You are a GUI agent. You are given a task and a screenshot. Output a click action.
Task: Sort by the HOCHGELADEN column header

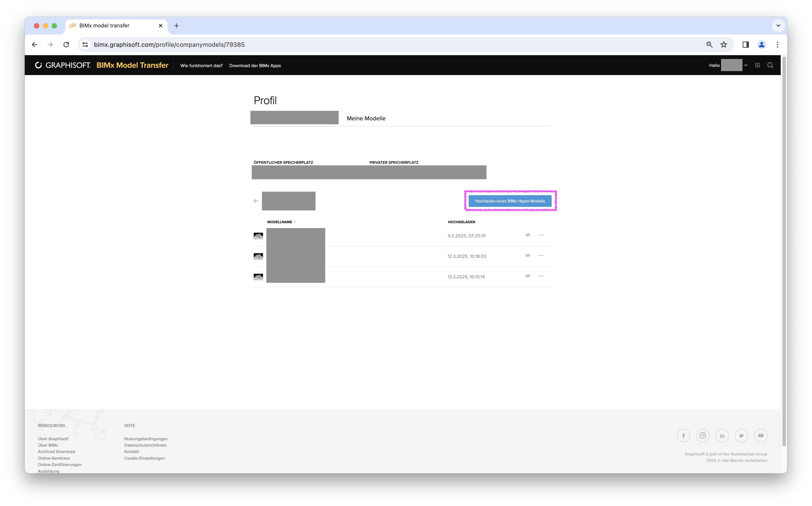tap(461, 222)
